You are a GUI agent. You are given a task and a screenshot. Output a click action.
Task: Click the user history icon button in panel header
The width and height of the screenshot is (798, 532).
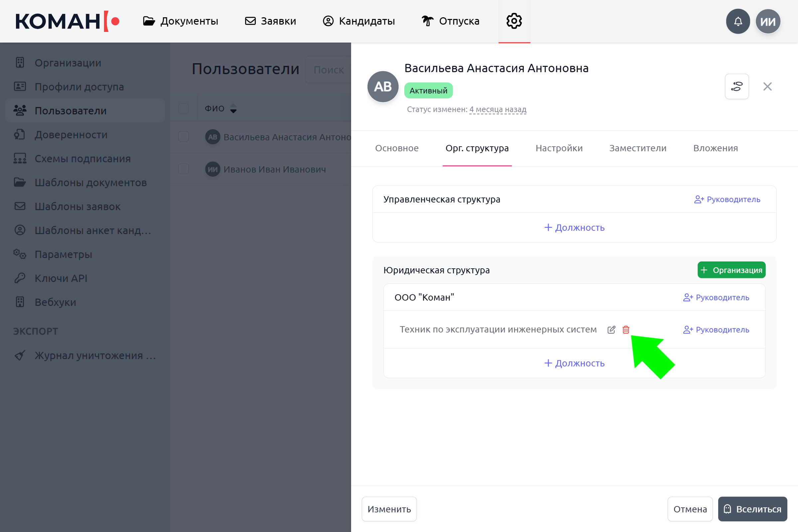736,86
